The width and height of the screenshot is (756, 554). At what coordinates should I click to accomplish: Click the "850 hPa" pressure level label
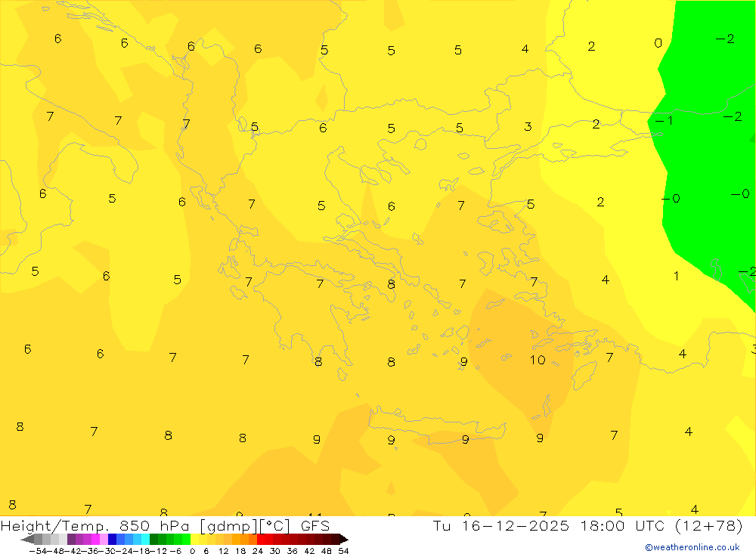pyautogui.click(x=154, y=526)
